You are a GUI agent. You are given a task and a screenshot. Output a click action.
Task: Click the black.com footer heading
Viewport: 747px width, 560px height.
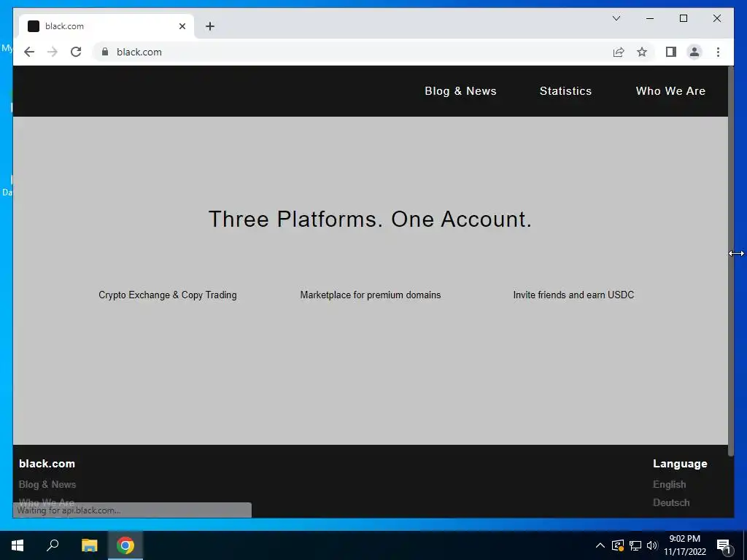[47, 463]
